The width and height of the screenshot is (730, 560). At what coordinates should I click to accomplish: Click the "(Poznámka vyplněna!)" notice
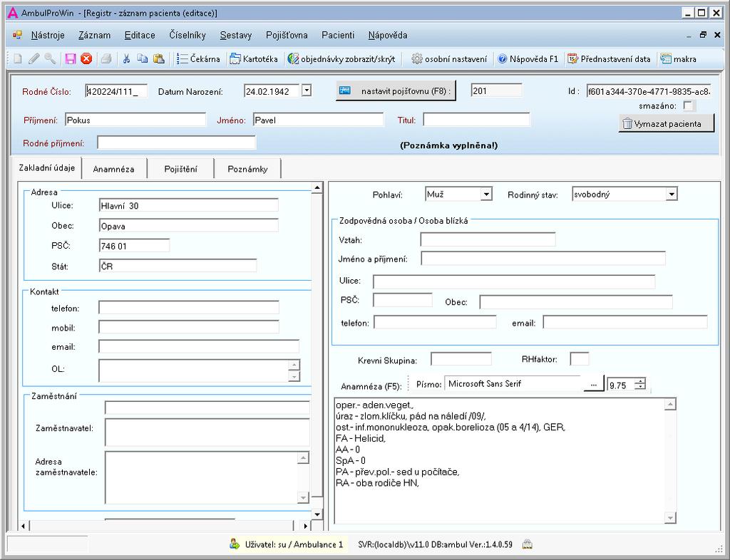[449, 145]
